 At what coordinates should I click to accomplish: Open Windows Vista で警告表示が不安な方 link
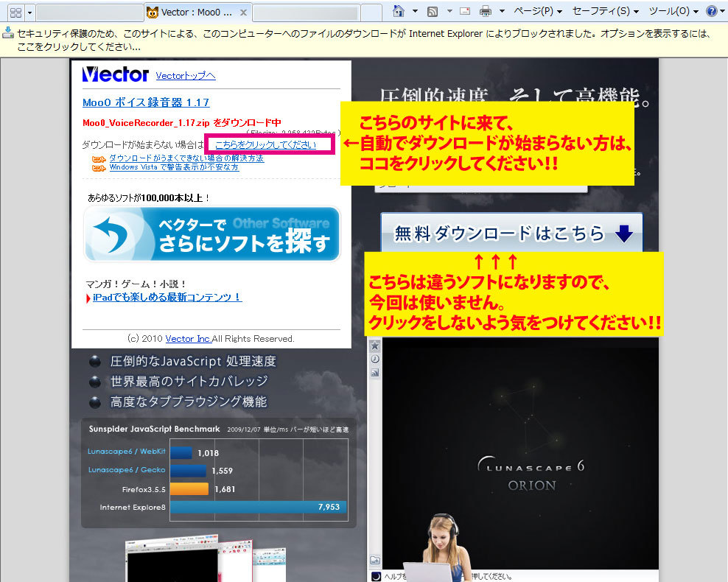(174, 167)
